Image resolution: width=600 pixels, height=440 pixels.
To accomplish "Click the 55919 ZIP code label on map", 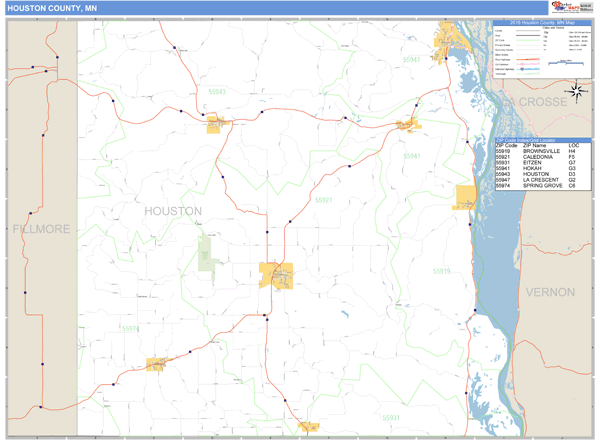I will click(441, 271).
